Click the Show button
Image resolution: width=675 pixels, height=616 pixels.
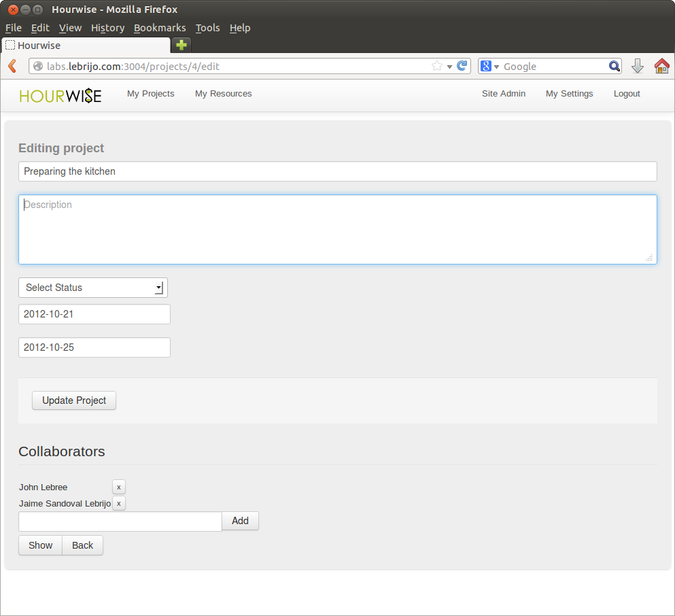pyautogui.click(x=41, y=545)
